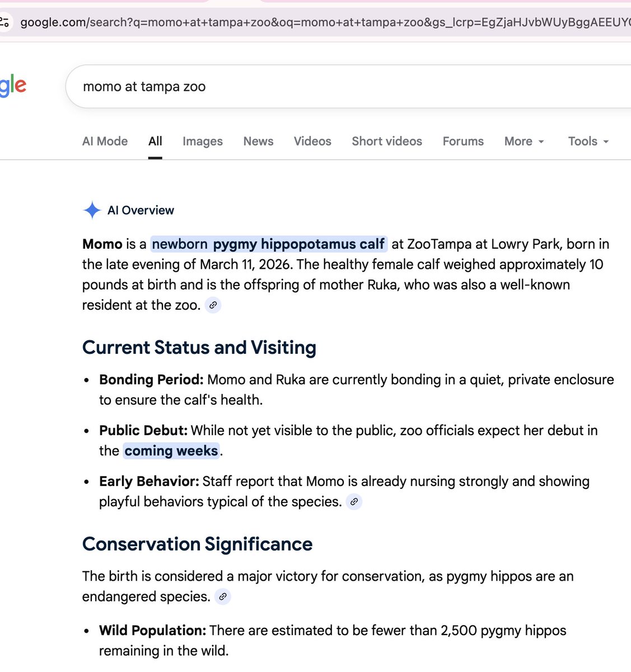This screenshot has height=672, width=631.
Task: Open source link icon after 'typical of the species'
Action: click(x=354, y=502)
